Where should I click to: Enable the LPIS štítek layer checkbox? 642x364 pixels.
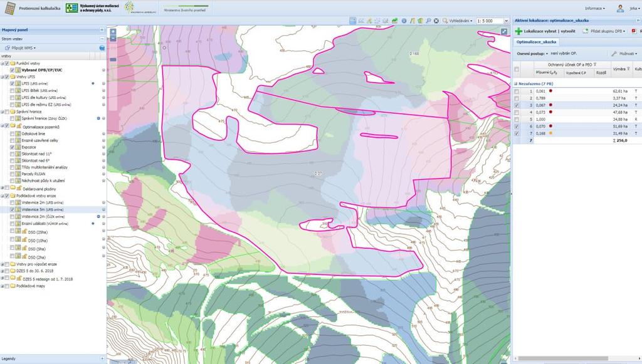12,90
